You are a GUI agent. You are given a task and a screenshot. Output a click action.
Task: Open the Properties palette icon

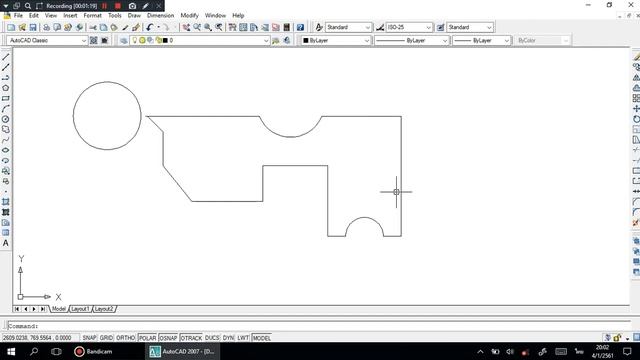[x=232, y=27]
